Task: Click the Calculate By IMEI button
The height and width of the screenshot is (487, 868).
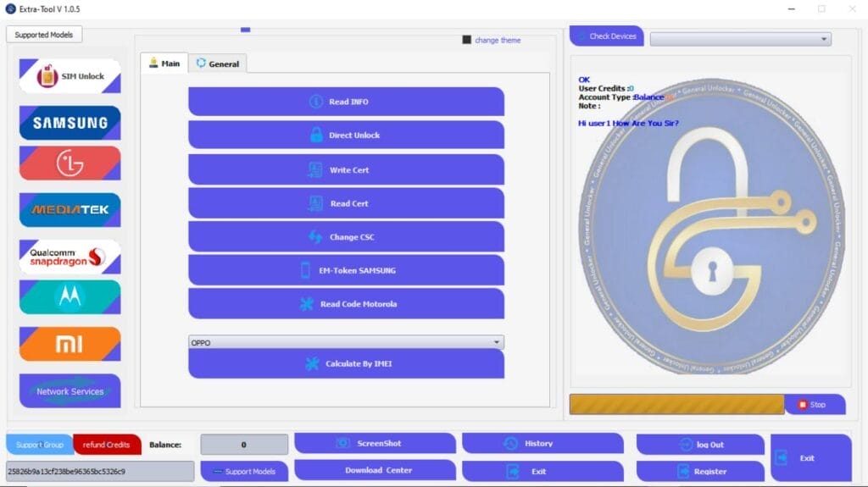Action: [346, 364]
